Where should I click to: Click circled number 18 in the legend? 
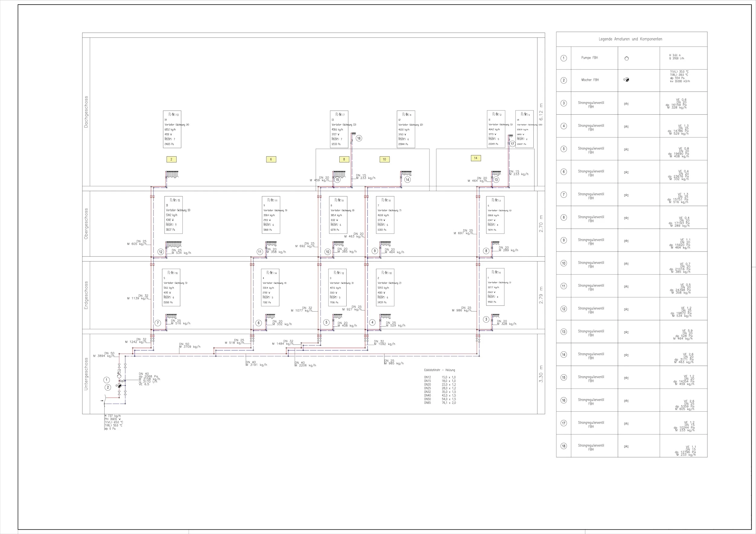(x=564, y=446)
